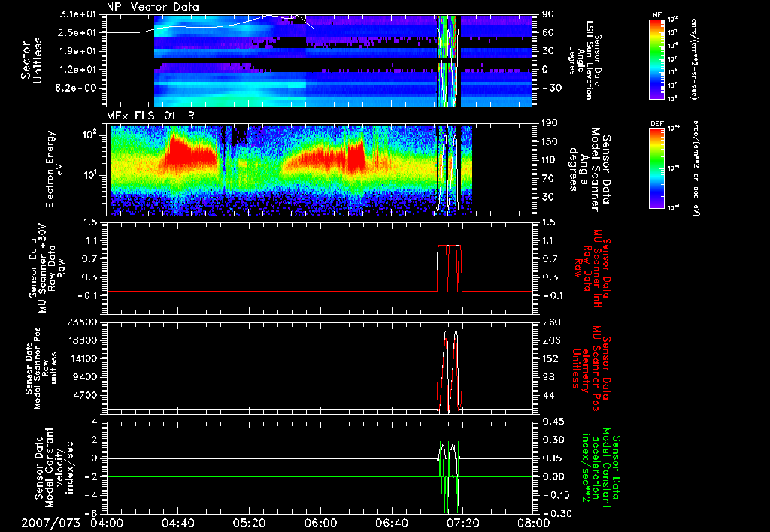Click the NF label above the color bar

[x=657, y=15]
